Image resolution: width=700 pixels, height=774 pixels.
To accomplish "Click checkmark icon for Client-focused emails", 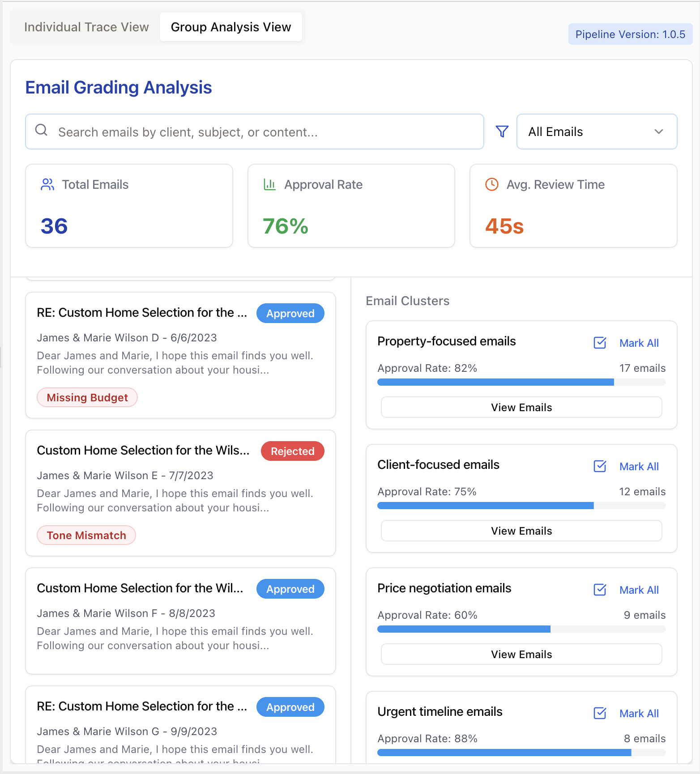I will [600, 466].
